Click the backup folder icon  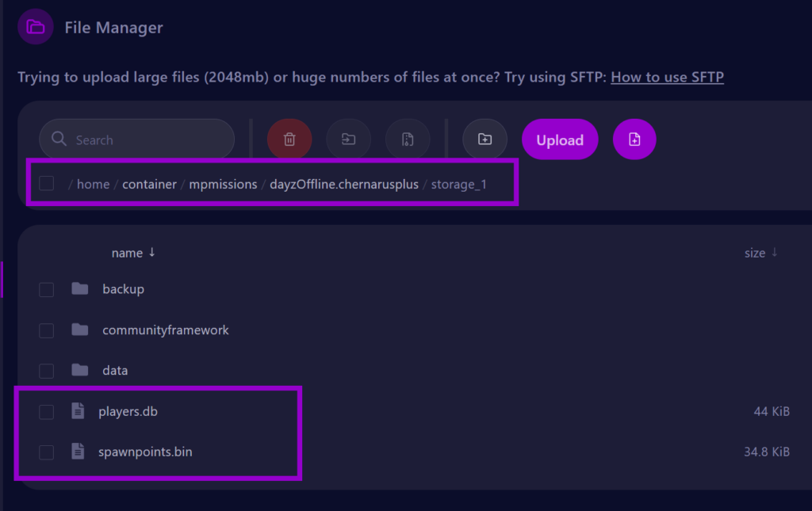coord(79,288)
